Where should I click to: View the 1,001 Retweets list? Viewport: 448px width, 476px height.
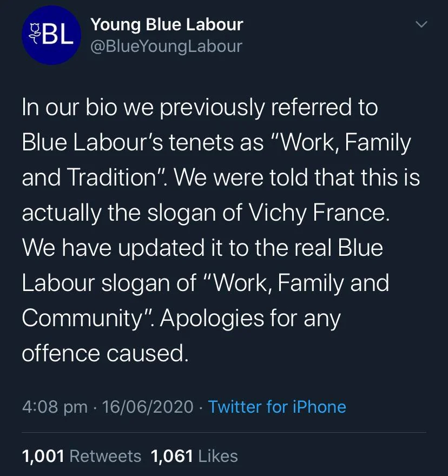[x=81, y=456]
